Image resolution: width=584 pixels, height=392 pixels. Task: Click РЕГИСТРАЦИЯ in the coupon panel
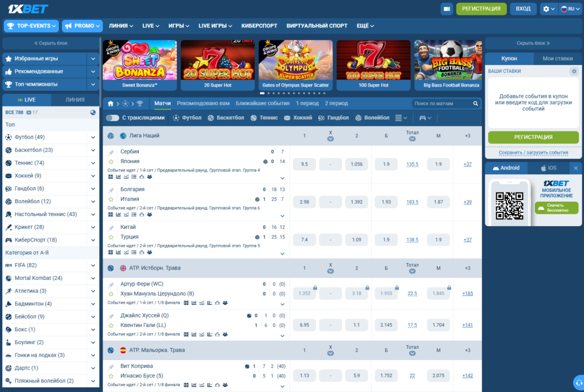point(533,137)
